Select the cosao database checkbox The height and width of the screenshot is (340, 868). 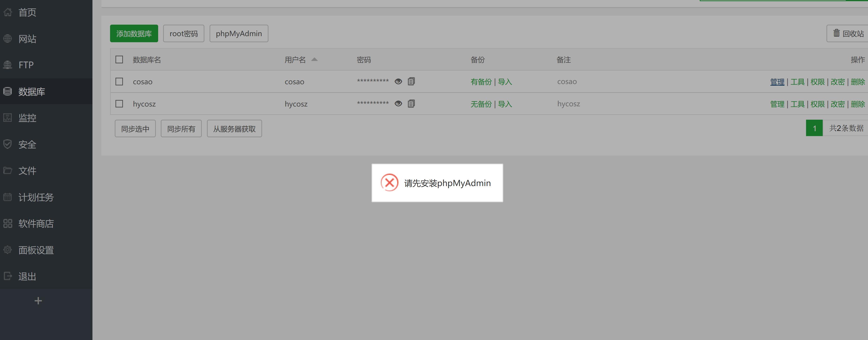tap(119, 82)
